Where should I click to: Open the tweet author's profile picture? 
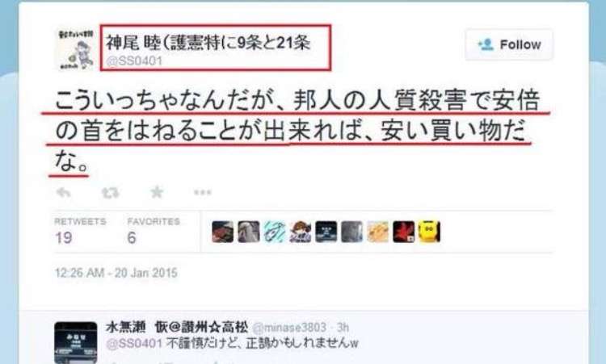point(76,50)
